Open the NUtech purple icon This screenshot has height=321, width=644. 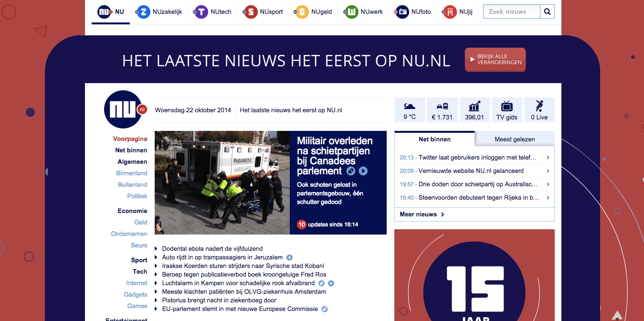(x=201, y=12)
